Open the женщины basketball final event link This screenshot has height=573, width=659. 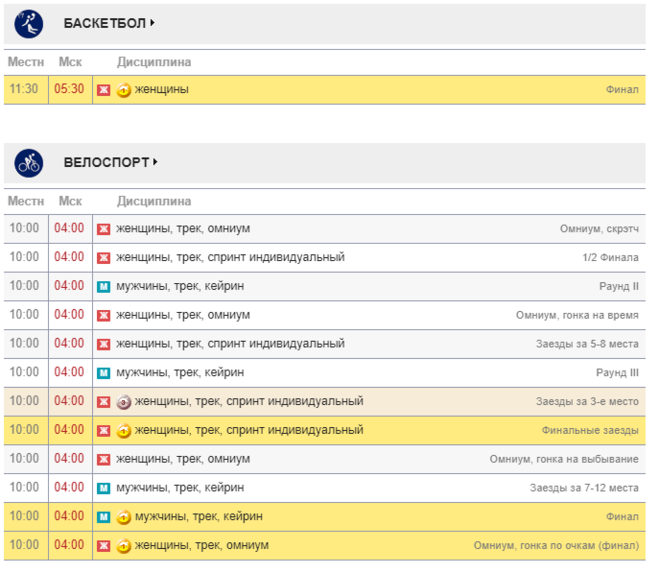pos(162,90)
